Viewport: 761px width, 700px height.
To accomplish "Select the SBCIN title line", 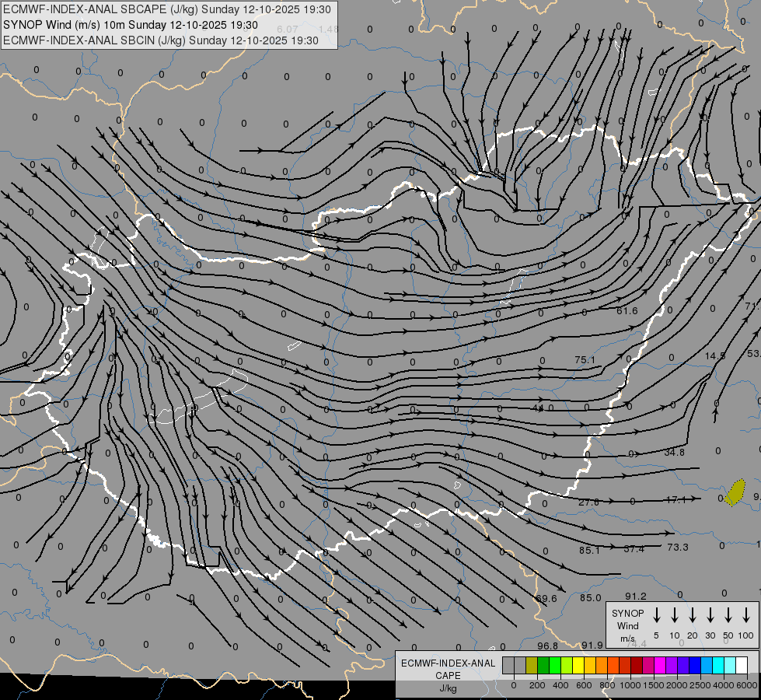I will tap(161, 40).
